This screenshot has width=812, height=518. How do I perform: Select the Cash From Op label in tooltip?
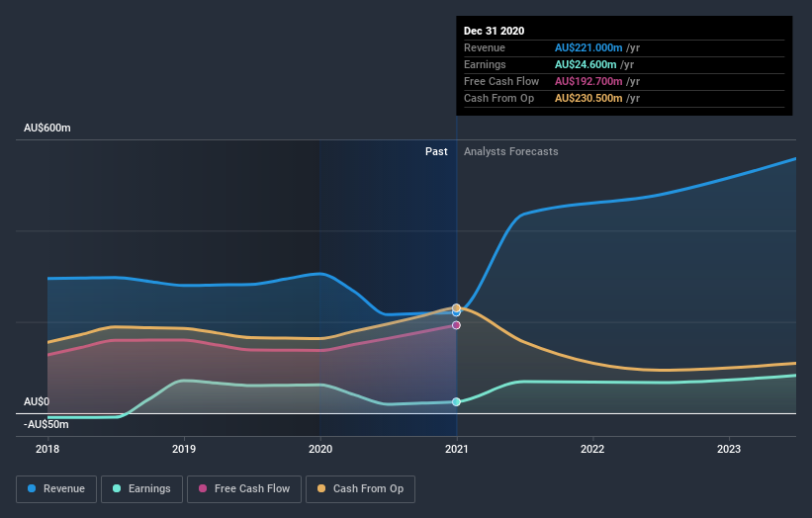498,98
